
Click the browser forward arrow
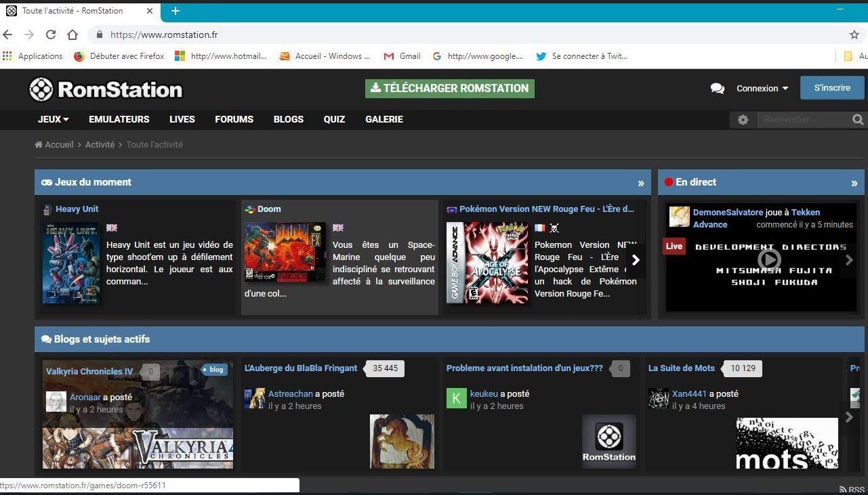[x=29, y=35]
